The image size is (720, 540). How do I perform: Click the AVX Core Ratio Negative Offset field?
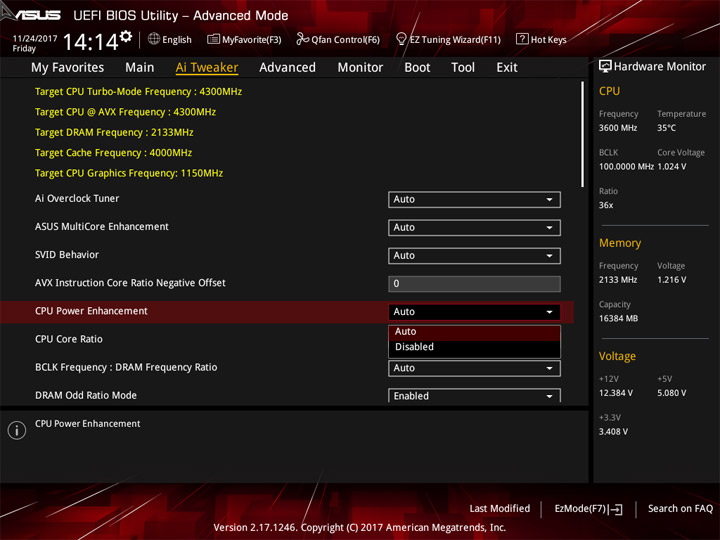point(474,284)
